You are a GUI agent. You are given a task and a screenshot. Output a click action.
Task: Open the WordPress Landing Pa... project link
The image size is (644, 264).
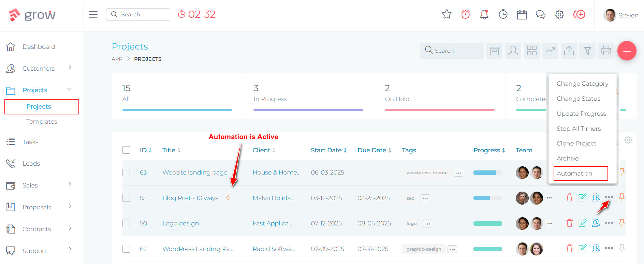tap(197, 249)
